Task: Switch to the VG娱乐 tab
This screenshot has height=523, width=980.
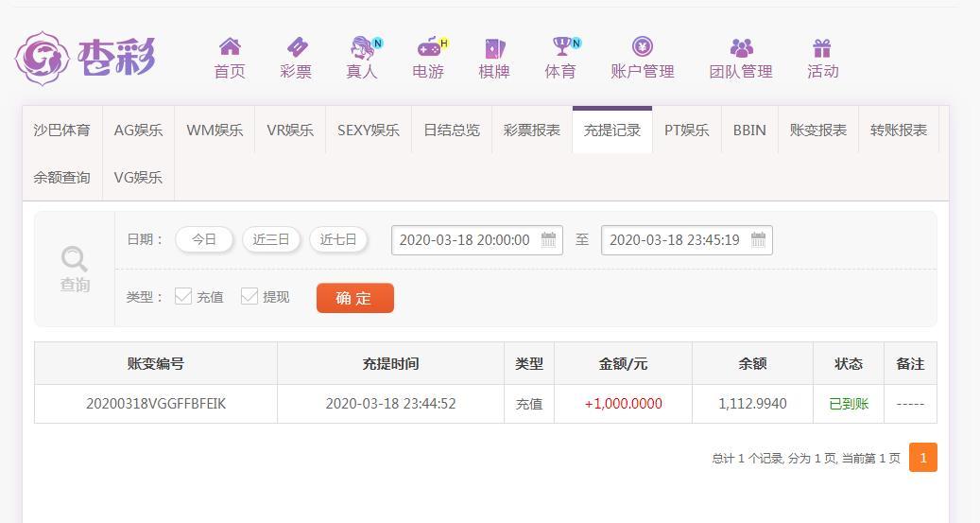Action: 138,177
